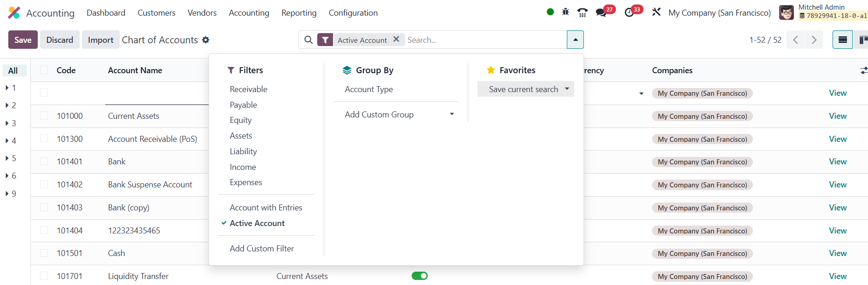868x285 pixels.
Task: Click the Chart of Accounts gear icon
Action: (206, 40)
